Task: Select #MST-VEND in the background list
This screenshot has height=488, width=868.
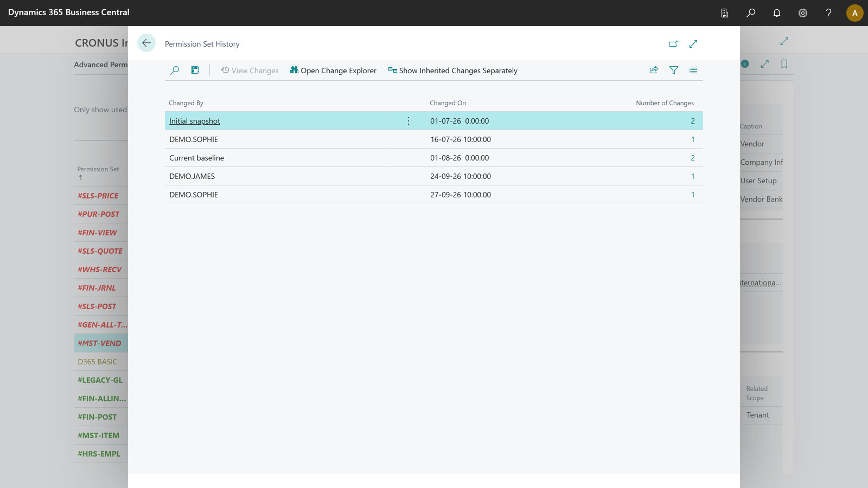Action: (x=100, y=343)
